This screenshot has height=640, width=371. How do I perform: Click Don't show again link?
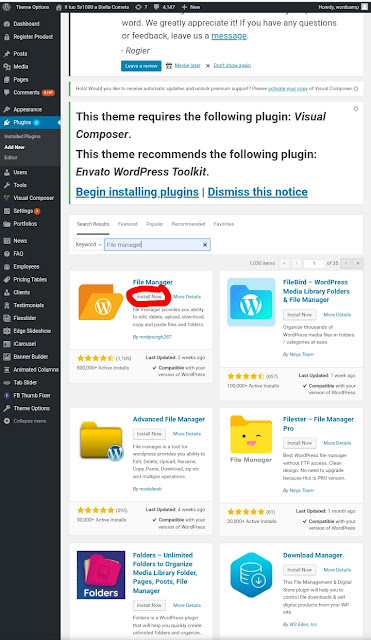pos(232,65)
